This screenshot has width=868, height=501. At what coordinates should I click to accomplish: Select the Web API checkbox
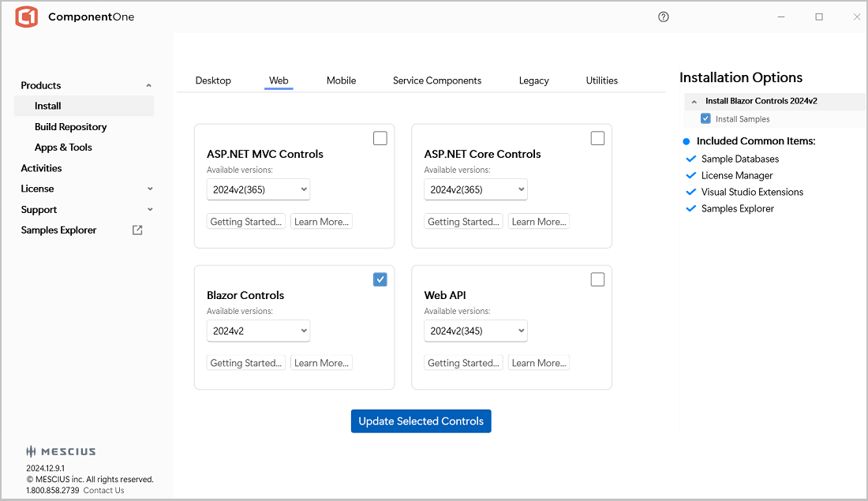(597, 279)
